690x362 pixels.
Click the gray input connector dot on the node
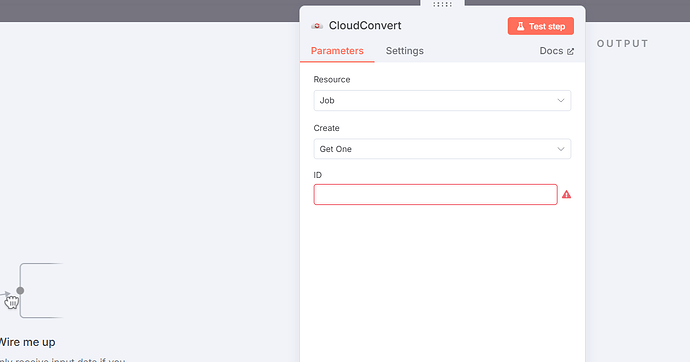(20, 291)
